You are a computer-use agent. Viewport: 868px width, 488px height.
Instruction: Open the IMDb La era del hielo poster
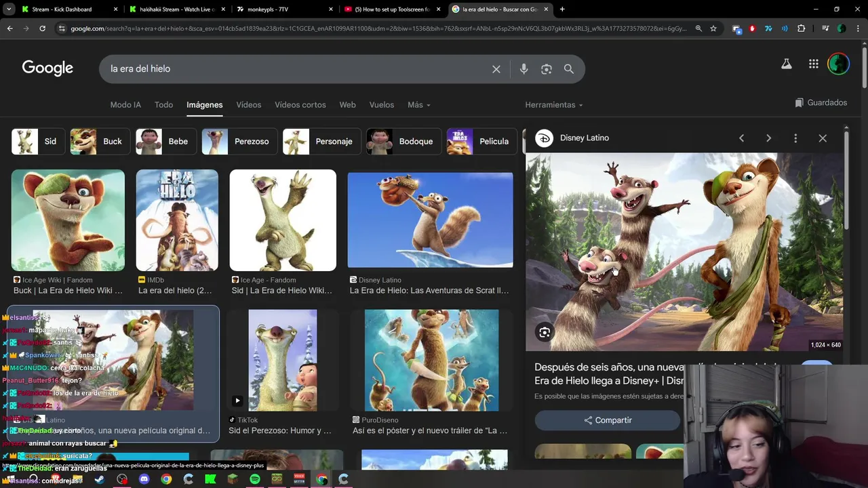pos(177,220)
